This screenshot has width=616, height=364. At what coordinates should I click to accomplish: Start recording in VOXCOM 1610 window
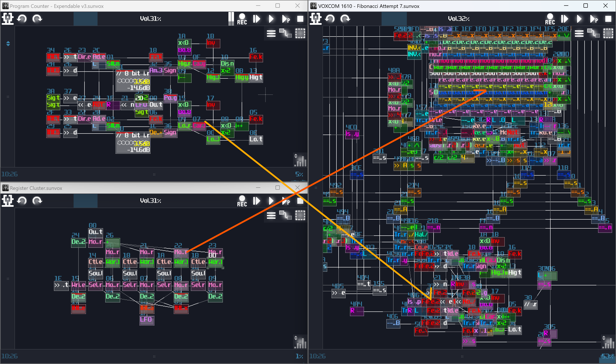550,19
